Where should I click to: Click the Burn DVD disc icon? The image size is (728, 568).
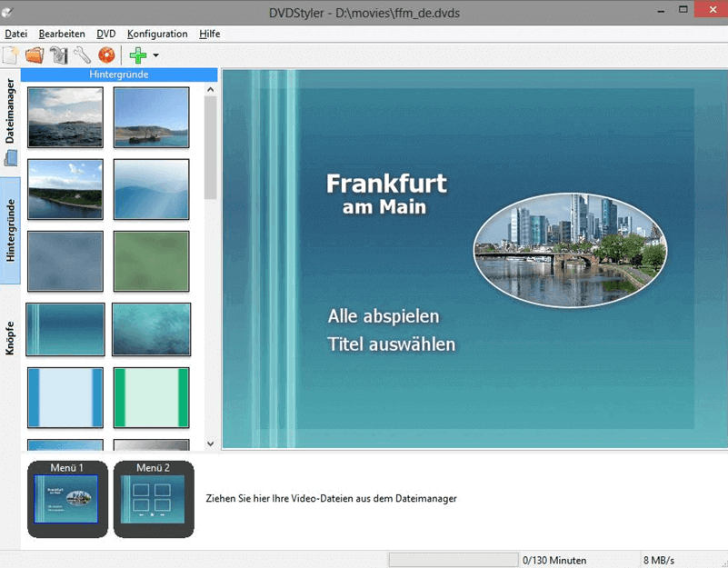106,55
